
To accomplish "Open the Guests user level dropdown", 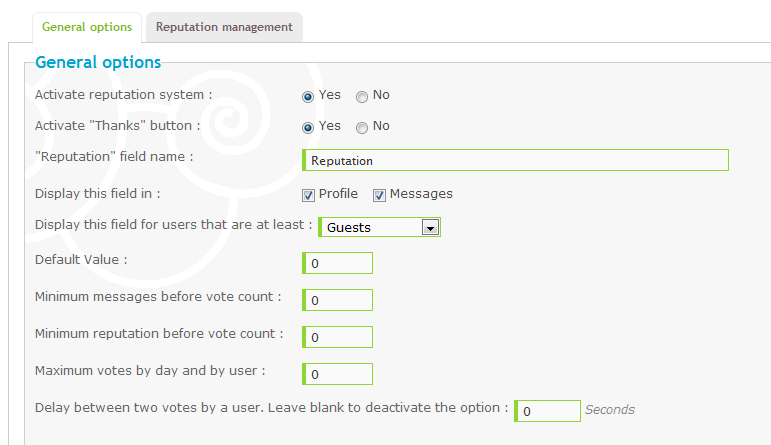I will pos(380,227).
